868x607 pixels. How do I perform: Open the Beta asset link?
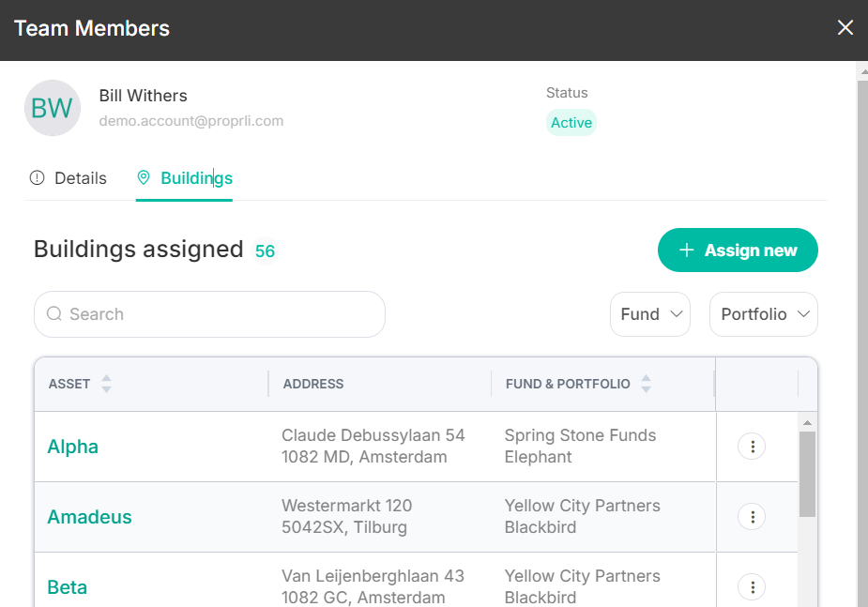[67, 587]
